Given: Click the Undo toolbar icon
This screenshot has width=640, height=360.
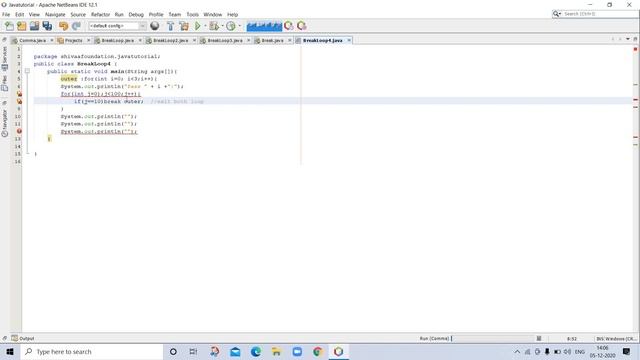Looking at the screenshot, I should (63, 26).
